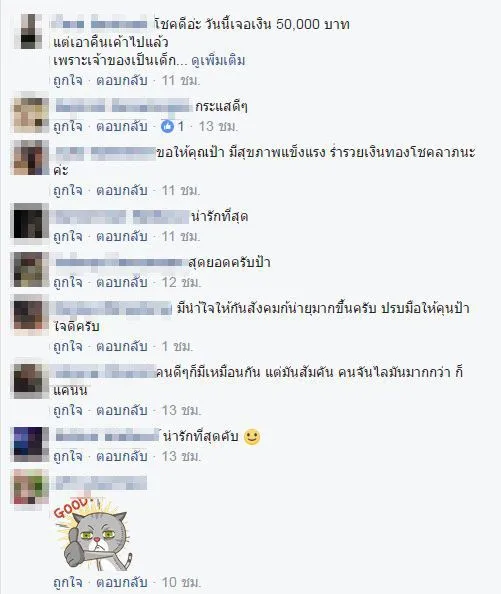Viewport: 501px width, 594px height.
Task: Reply to the 1 ชม. comment
Action: (122, 347)
